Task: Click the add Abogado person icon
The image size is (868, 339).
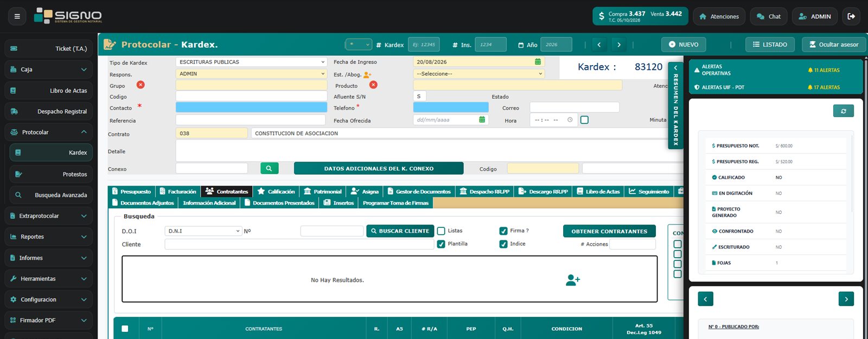Action: coord(367,74)
